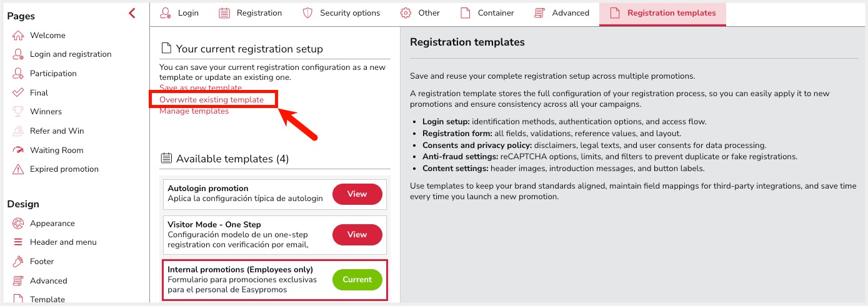Click the Other gear icon
Screen dimensions: 868x306
click(406, 13)
